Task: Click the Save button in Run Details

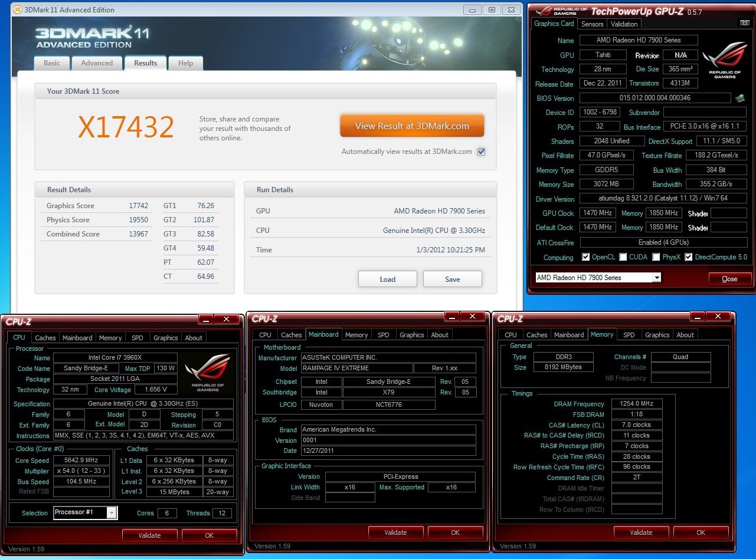Action: pyautogui.click(x=452, y=279)
